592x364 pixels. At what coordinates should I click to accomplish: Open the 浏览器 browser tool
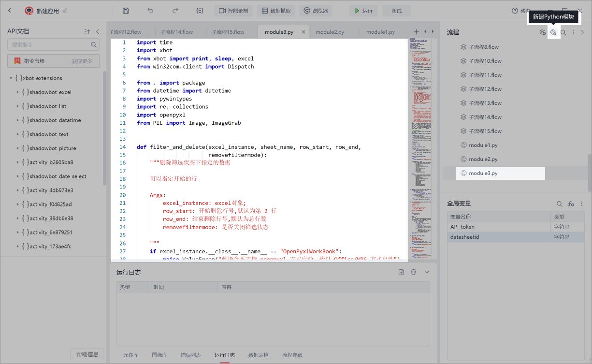click(316, 11)
